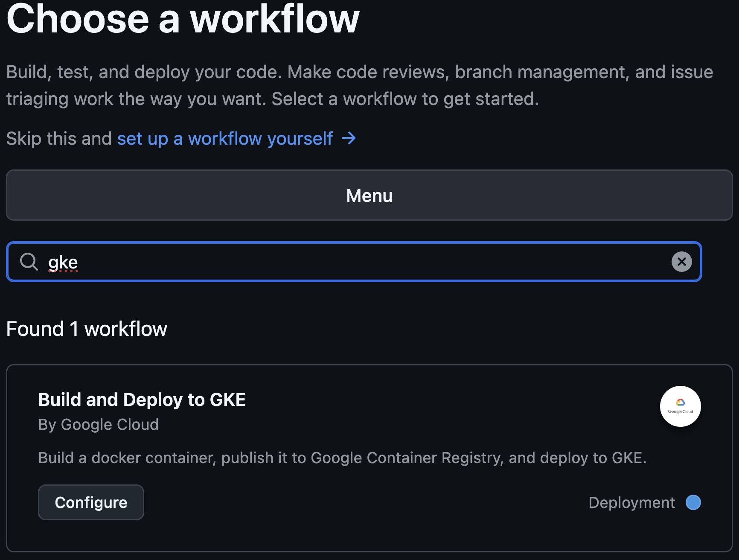Click the "Build and Deploy to GKE" title
739x560 pixels.
point(142,400)
